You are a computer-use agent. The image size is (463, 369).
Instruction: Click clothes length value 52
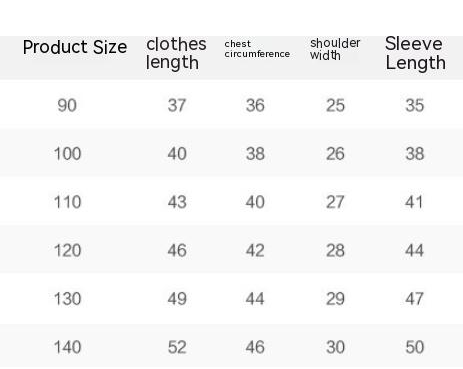coord(177,347)
